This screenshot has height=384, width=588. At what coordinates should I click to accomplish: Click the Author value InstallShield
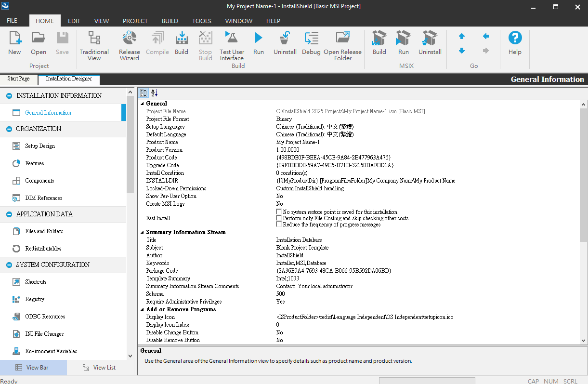(x=290, y=255)
